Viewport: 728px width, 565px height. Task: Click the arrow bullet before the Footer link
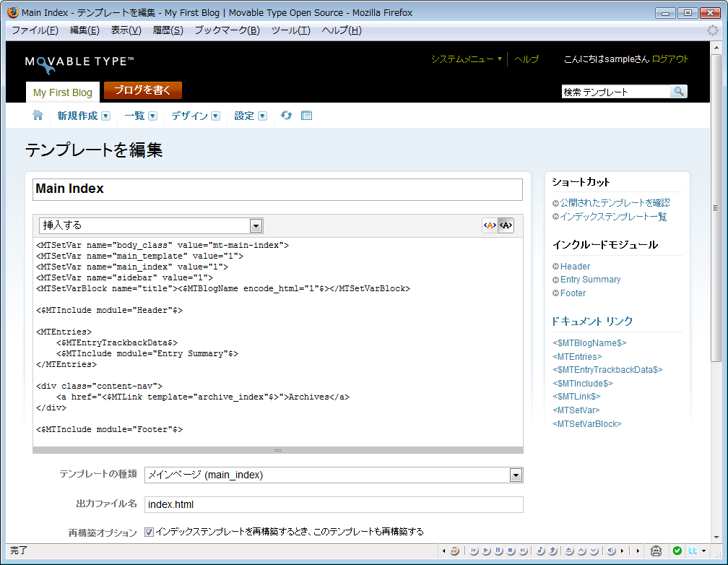556,293
